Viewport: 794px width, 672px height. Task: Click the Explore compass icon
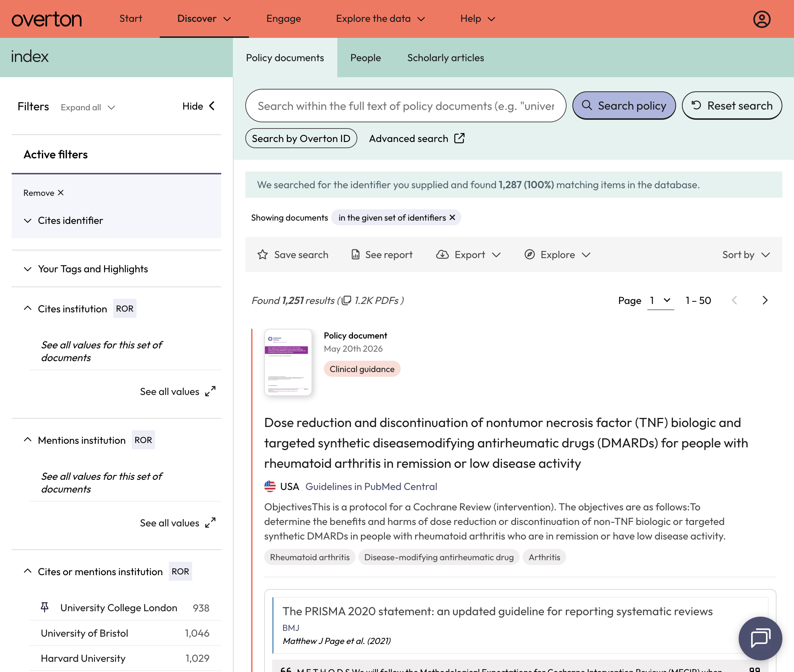[529, 254]
